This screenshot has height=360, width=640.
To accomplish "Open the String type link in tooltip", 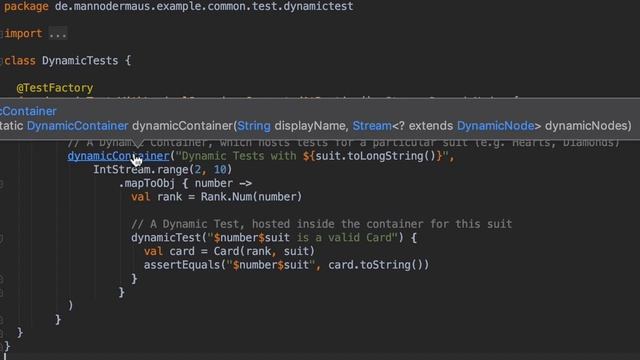I will coord(254,126).
